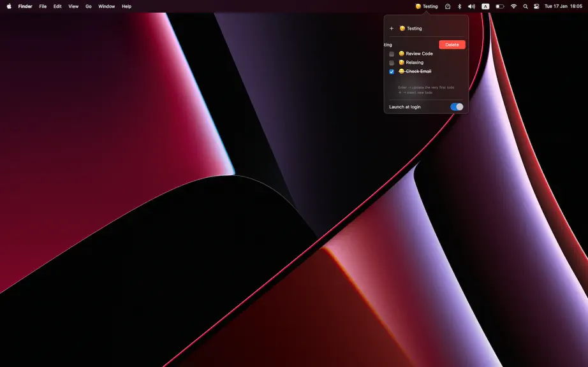Open the Apple menu
Viewport: 588px width, 367px height.
9,6
